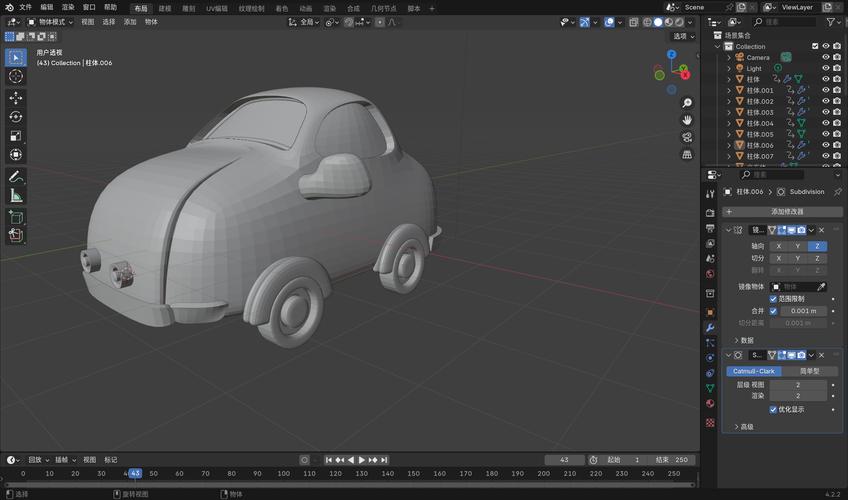The height and width of the screenshot is (500, 848).
Task: Select the Catmull-Clark subdivision type
Action: point(754,371)
